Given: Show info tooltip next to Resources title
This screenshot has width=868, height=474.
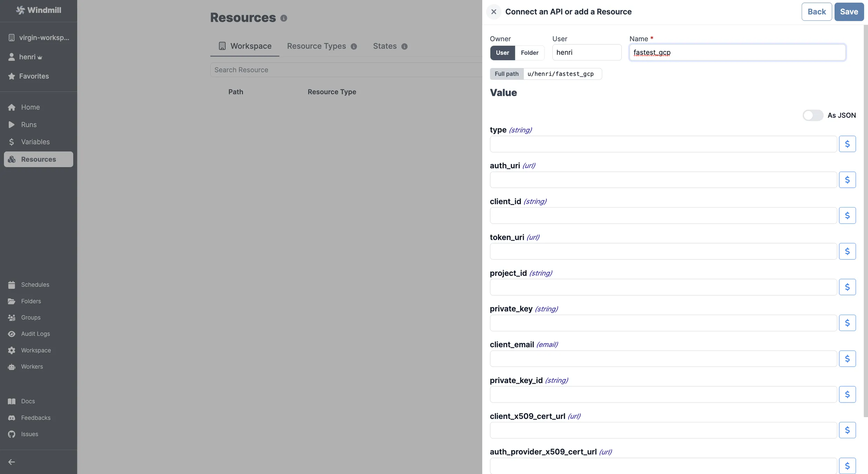Looking at the screenshot, I should [x=283, y=18].
